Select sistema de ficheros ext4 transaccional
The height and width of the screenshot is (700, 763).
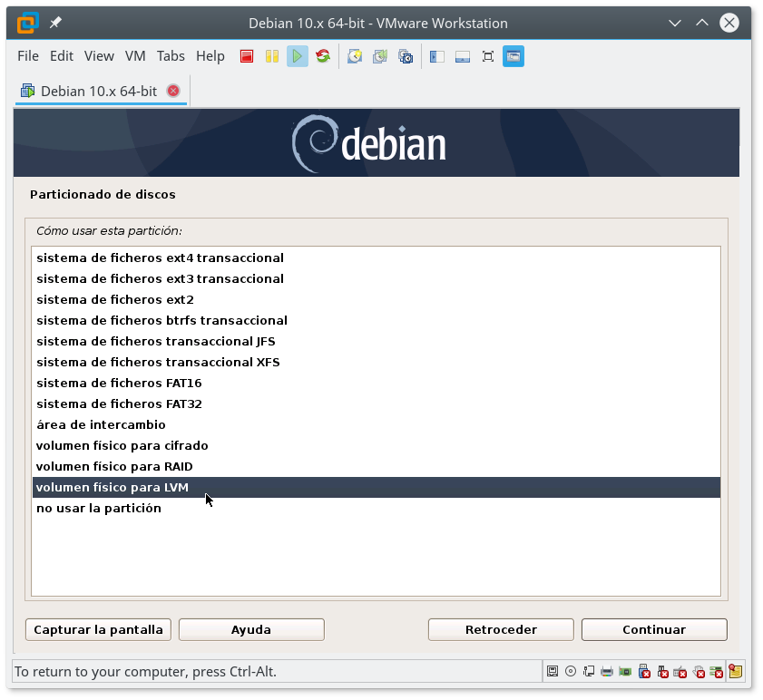point(377,258)
